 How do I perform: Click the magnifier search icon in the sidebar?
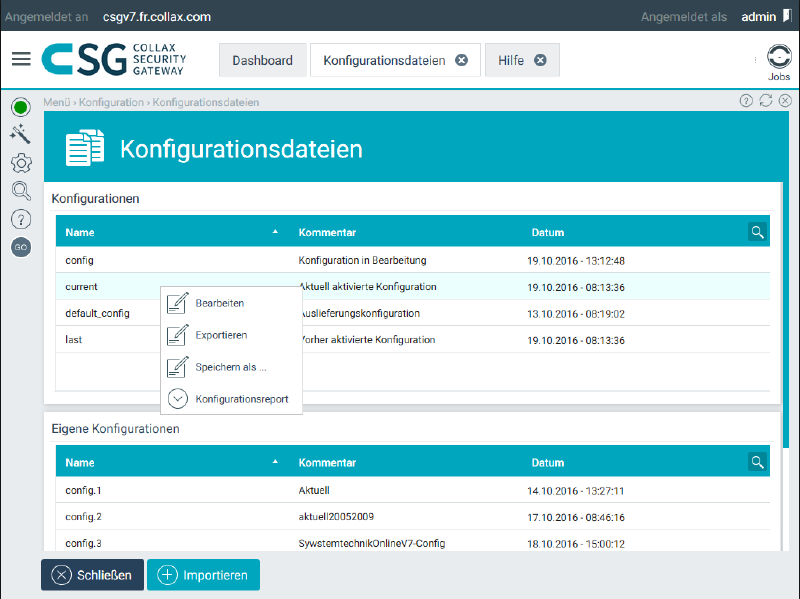click(20, 190)
